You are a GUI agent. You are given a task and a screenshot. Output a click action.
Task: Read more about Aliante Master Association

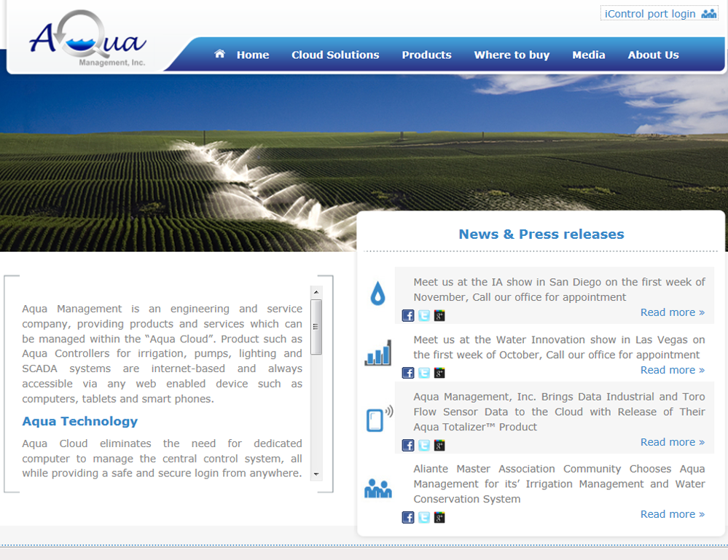pyautogui.click(x=673, y=514)
